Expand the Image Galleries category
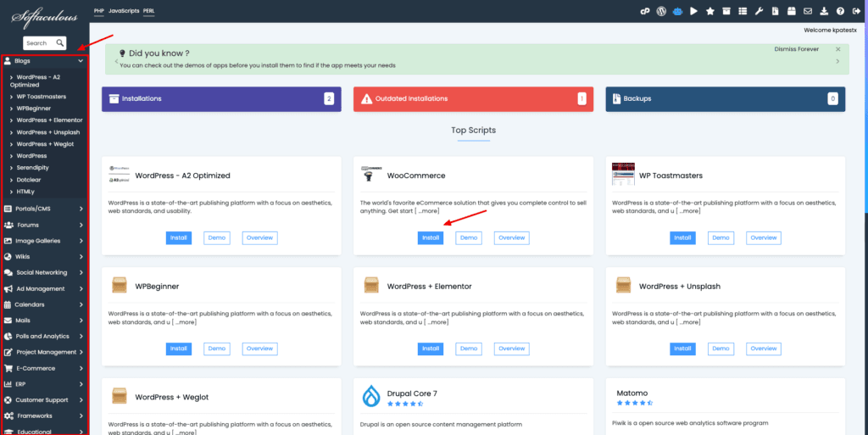The height and width of the screenshot is (435, 868). 44,241
